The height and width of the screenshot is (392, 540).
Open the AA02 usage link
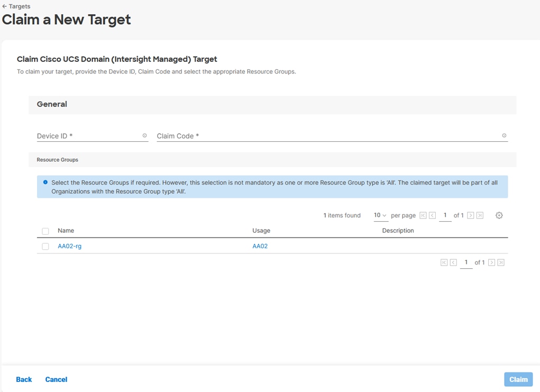[x=260, y=246]
